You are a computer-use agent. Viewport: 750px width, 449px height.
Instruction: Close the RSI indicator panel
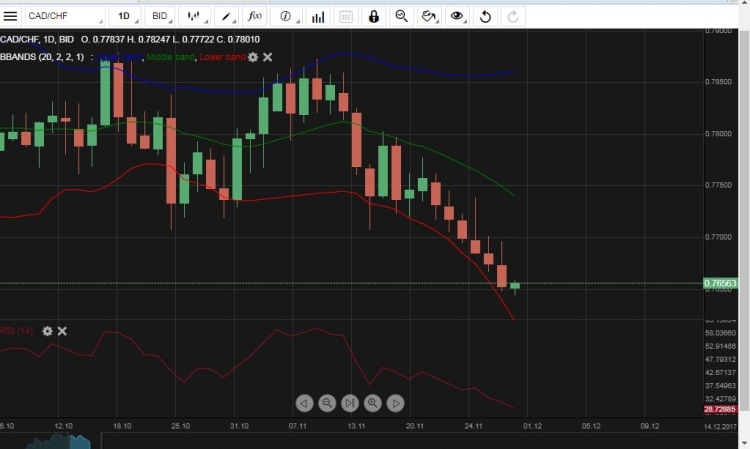(62, 330)
